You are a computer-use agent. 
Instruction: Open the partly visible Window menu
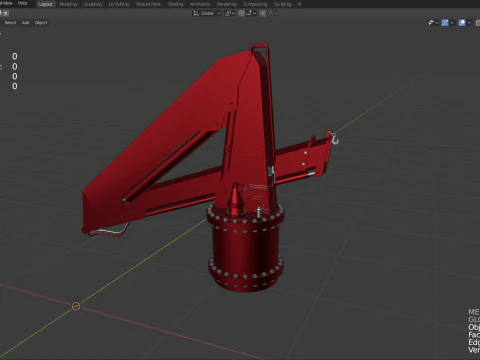pyautogui.click(x=6, y=3)
